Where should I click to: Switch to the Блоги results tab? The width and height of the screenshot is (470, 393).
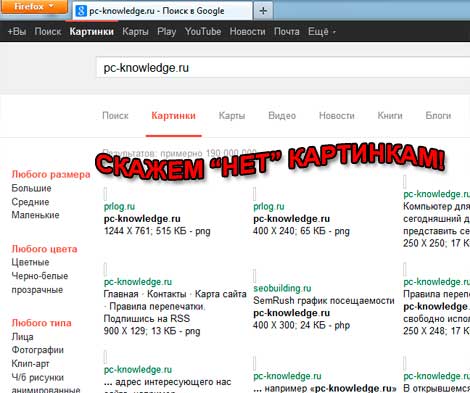pyautogui.click(x=438, y=116)
